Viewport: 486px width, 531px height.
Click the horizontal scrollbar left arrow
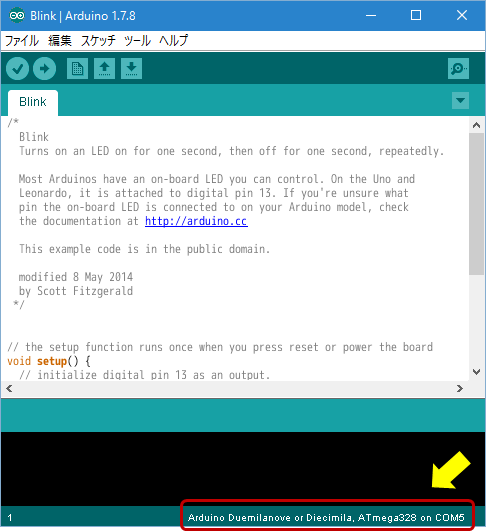9,388
